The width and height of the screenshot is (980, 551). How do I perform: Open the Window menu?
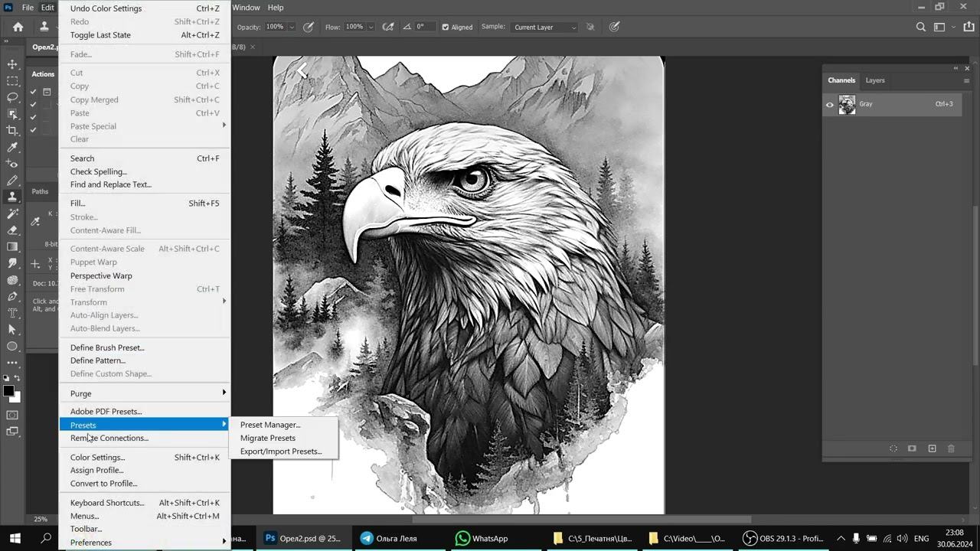(x=246, y=8)
